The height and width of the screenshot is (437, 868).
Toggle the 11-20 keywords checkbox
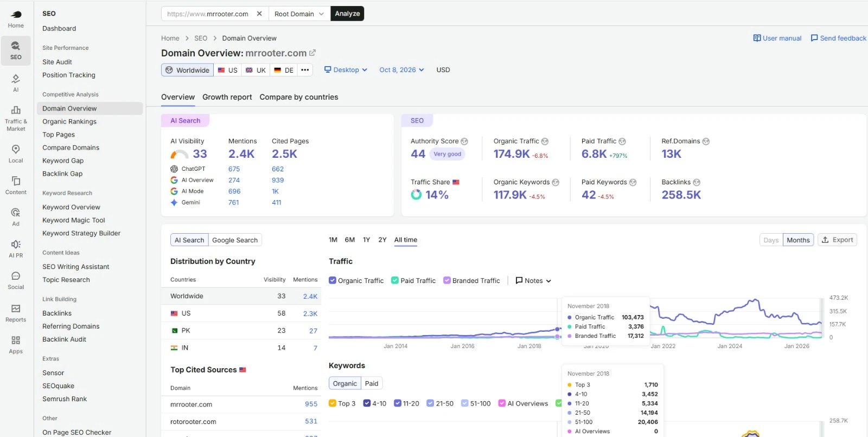click(x=398, y=403)
